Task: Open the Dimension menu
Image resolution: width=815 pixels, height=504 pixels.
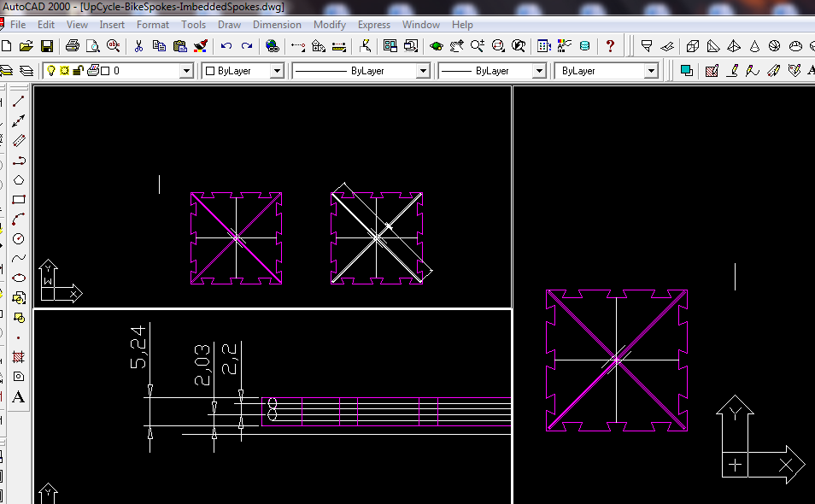Action: point(277,25)
